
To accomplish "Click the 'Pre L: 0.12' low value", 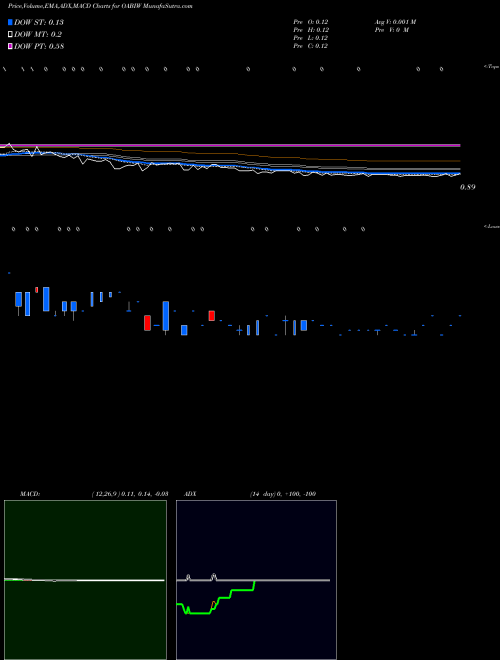I will (311, 38).
